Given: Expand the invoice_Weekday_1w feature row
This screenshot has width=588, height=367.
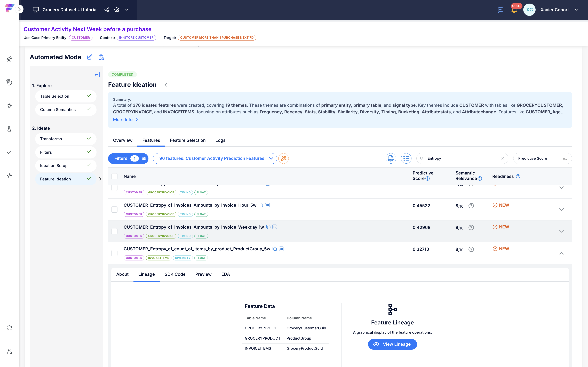Looking at the screenshot, I should click(x=561, y=231).
